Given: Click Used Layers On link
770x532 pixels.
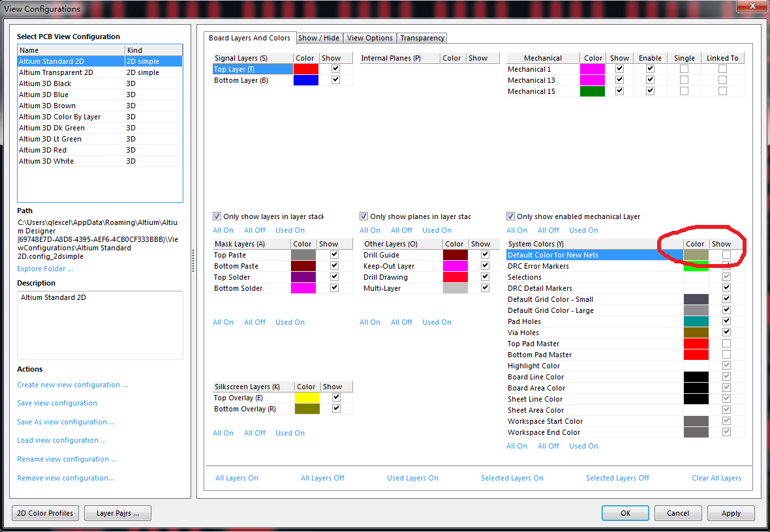Looking at the screenshot, I should pos(412,477).
